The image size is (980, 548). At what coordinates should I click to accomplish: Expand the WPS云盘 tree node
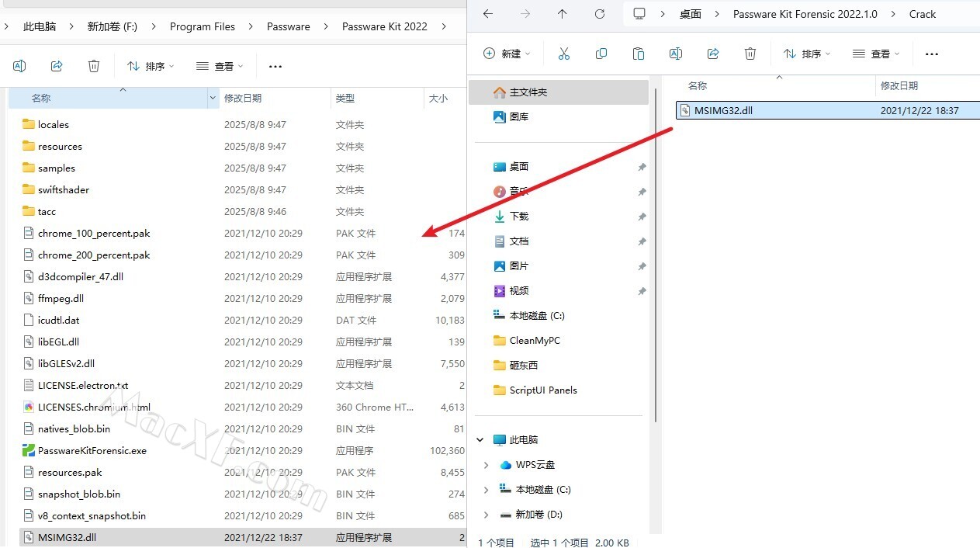coord(487,465)
